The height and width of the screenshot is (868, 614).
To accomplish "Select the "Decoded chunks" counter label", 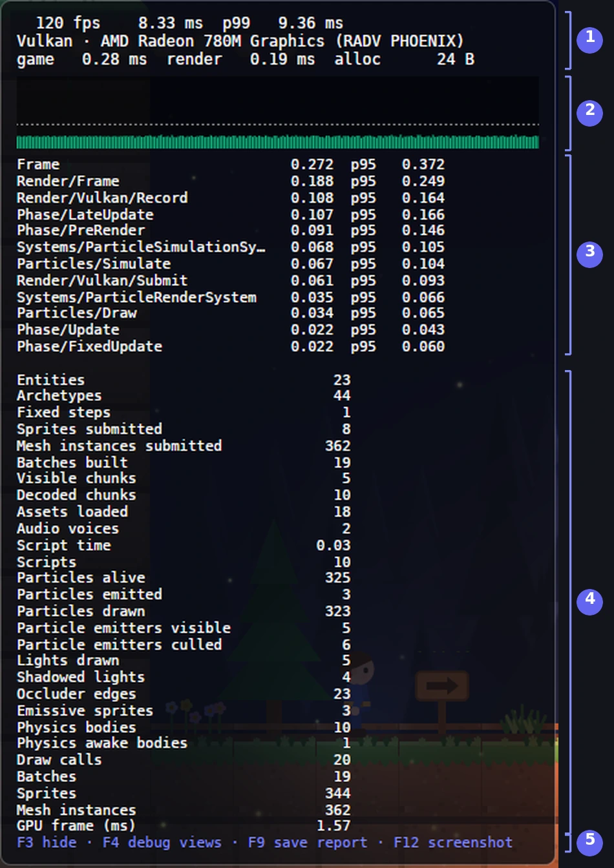I will [76, 495].
